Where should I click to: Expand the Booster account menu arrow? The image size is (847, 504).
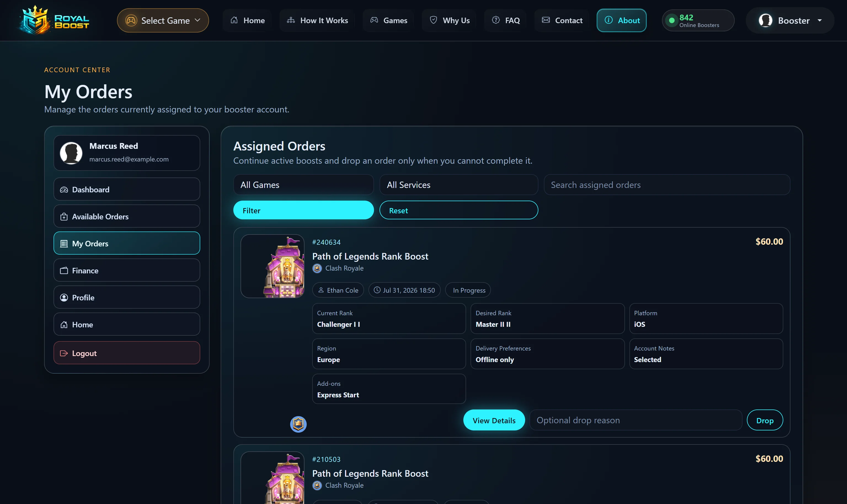[820, 20]
